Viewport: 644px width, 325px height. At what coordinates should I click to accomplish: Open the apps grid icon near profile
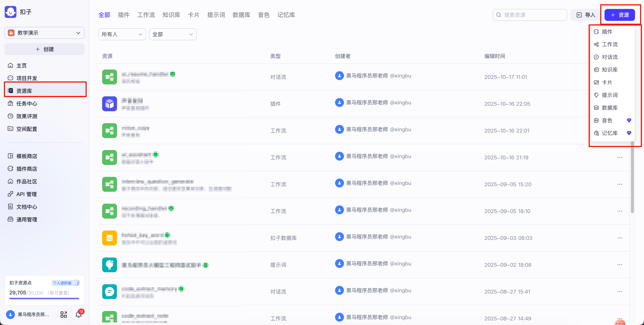coord(64,314)
